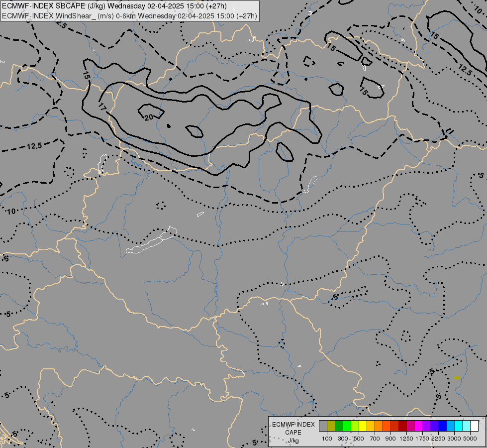Select the pure blue legend swatch
The height and width of the screenshot is (448, 487).
(x=443, y=426)
